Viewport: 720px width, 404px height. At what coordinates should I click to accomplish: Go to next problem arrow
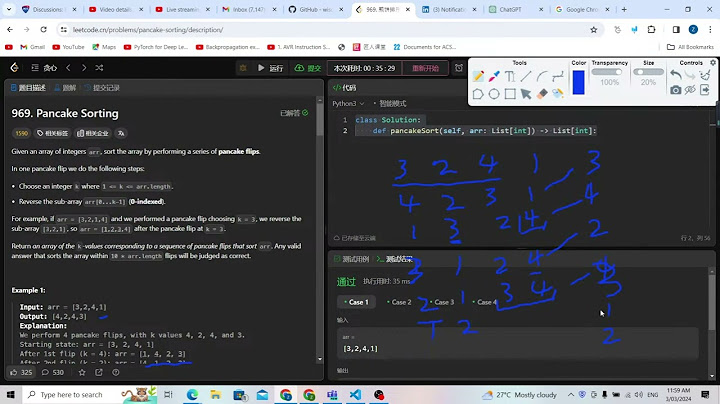(84, 68)
